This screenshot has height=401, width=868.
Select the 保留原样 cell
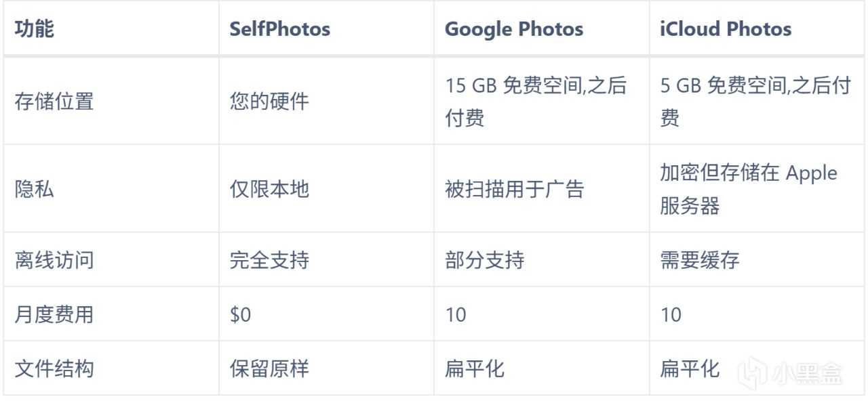[269, 368]
